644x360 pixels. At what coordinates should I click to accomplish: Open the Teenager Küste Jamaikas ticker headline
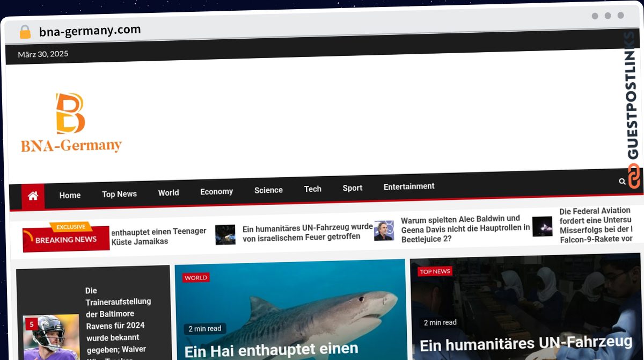[x=158, y=236]
